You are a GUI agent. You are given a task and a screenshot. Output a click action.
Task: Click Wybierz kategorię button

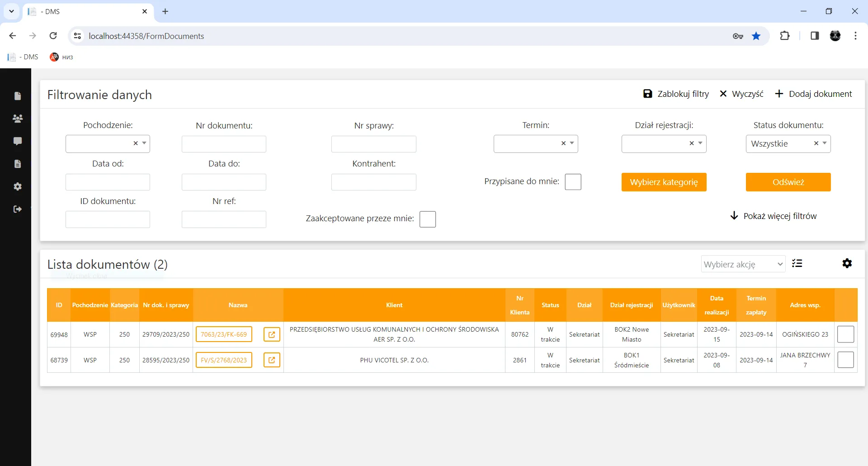click(664, 182)
